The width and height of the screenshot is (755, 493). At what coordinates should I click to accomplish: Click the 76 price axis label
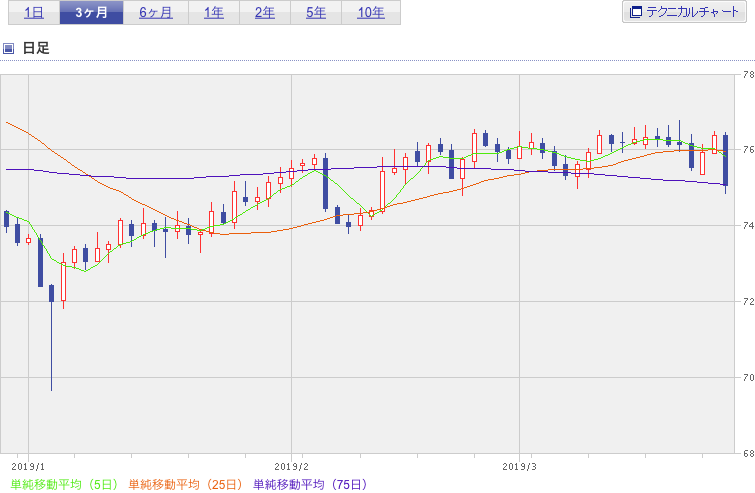(748, 150)
